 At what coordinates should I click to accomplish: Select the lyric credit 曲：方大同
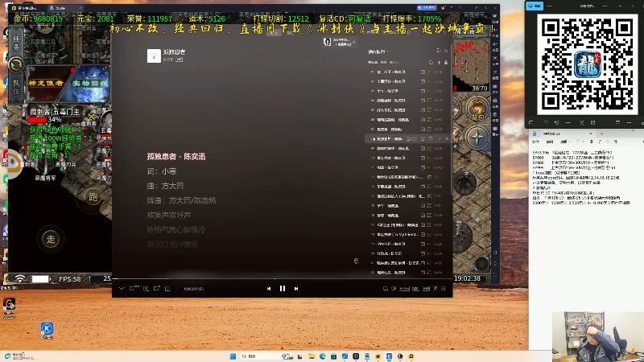(x=165, y=186)
